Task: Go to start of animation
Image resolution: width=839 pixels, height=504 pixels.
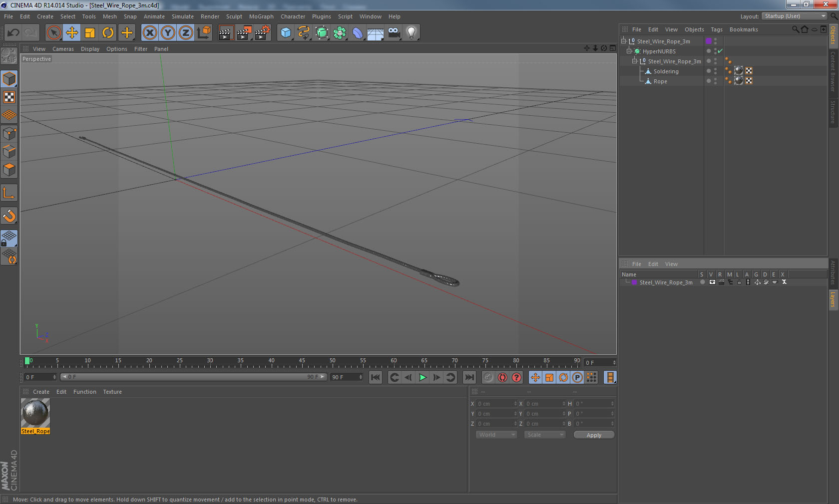Action: click(x=376, y=377)
